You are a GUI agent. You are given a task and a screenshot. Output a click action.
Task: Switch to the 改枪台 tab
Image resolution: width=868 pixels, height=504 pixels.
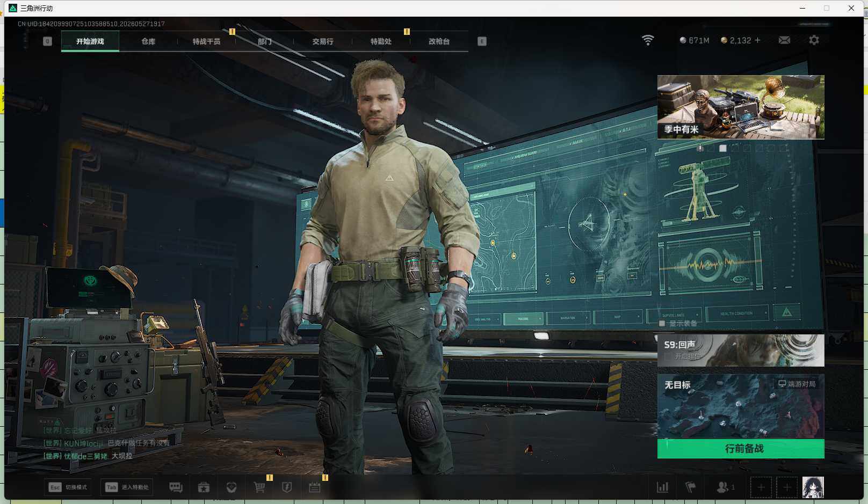point(439,41)
